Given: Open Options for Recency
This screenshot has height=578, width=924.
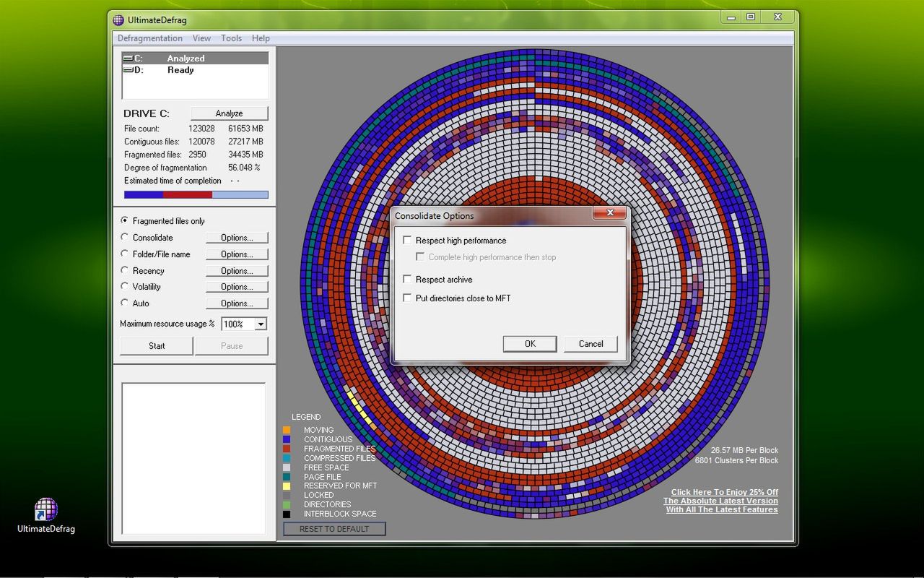Looking at the screenshot, I should (237, 271).
